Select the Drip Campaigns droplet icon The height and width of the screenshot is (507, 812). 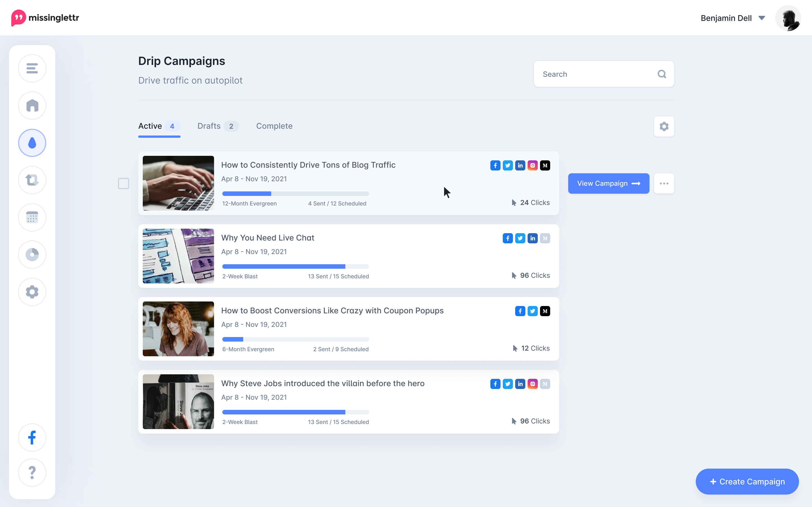32,143
